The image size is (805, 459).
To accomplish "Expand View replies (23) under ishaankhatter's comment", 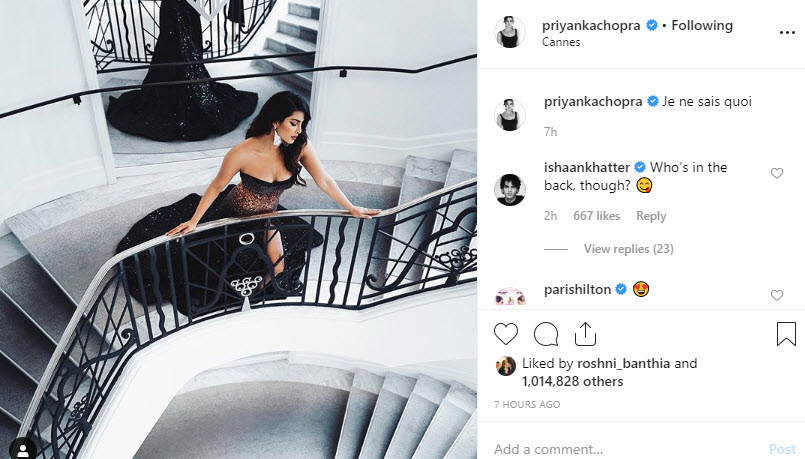I will click(628, 249).
